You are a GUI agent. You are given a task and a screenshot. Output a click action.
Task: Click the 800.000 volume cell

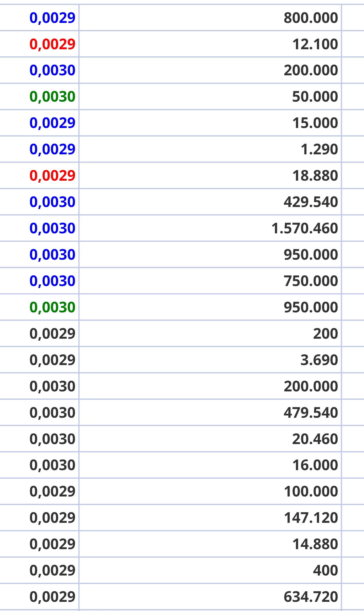[210, 18]
